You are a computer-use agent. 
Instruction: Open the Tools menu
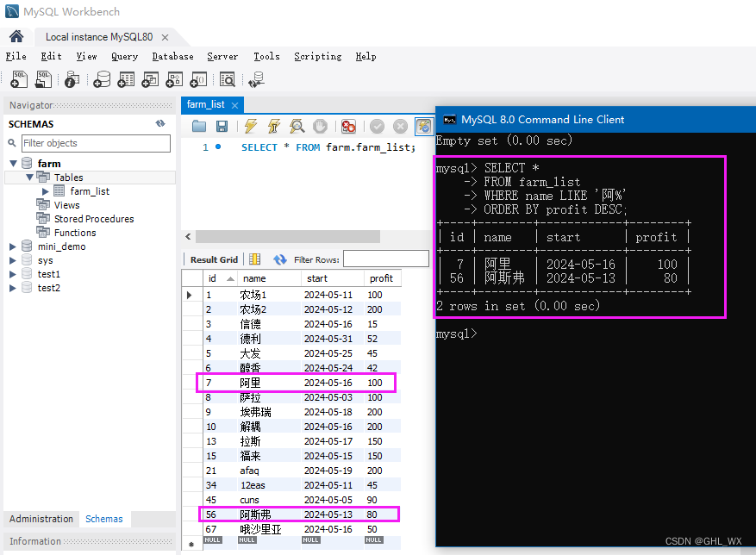point(266,56)
